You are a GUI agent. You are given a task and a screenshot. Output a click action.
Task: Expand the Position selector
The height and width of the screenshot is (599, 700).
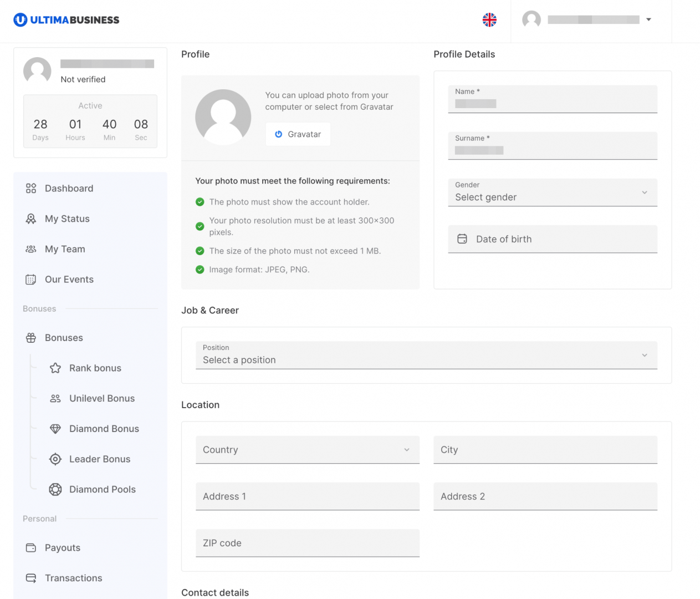click(426, 356)
